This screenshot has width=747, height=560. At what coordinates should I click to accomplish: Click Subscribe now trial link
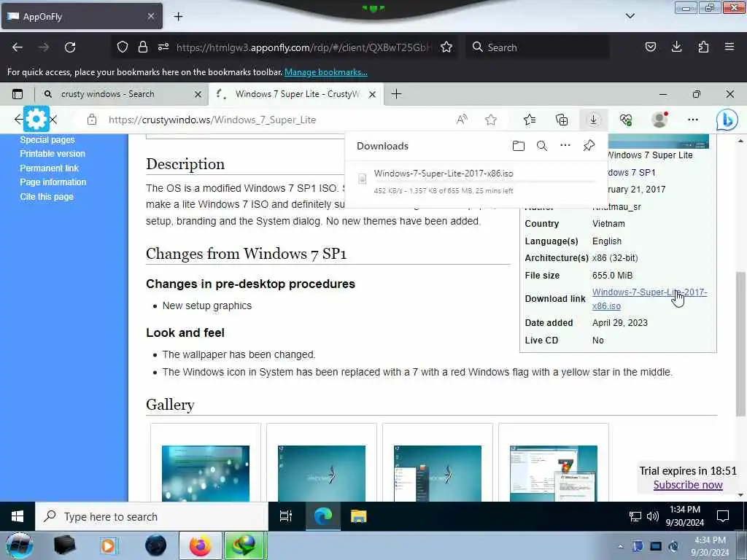point(687,485)
